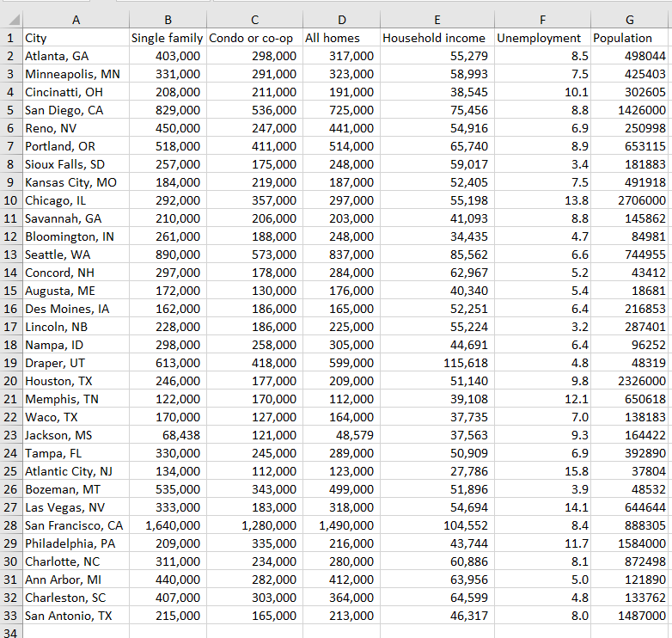Click the 'City' header cell
The image size is (672, 638).
[76, 38]
